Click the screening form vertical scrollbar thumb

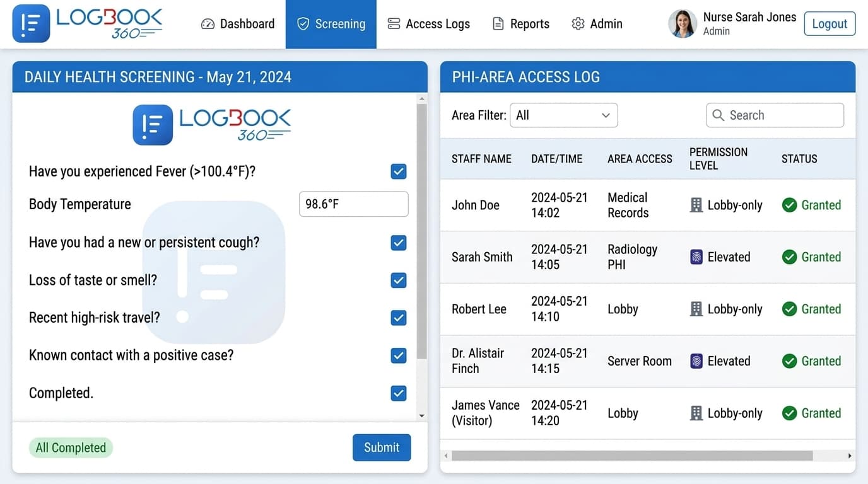pyautogui.click(x=422, y=231)
